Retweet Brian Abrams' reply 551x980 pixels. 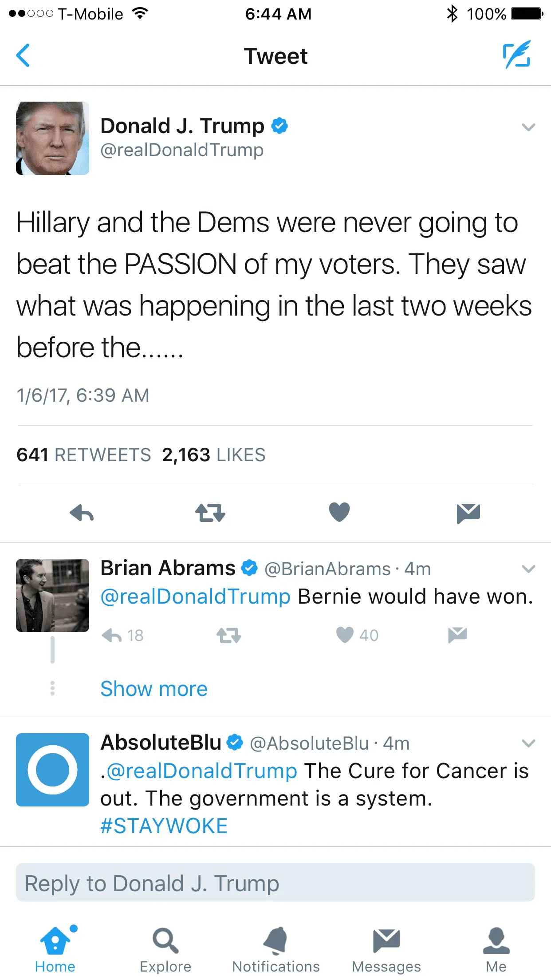[x=228, y=636]
